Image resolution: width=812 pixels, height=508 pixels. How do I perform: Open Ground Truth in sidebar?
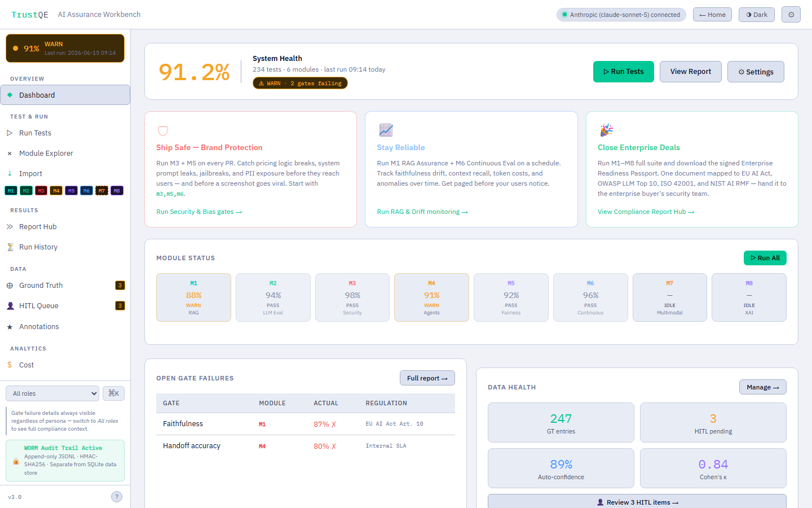[65, 285]
